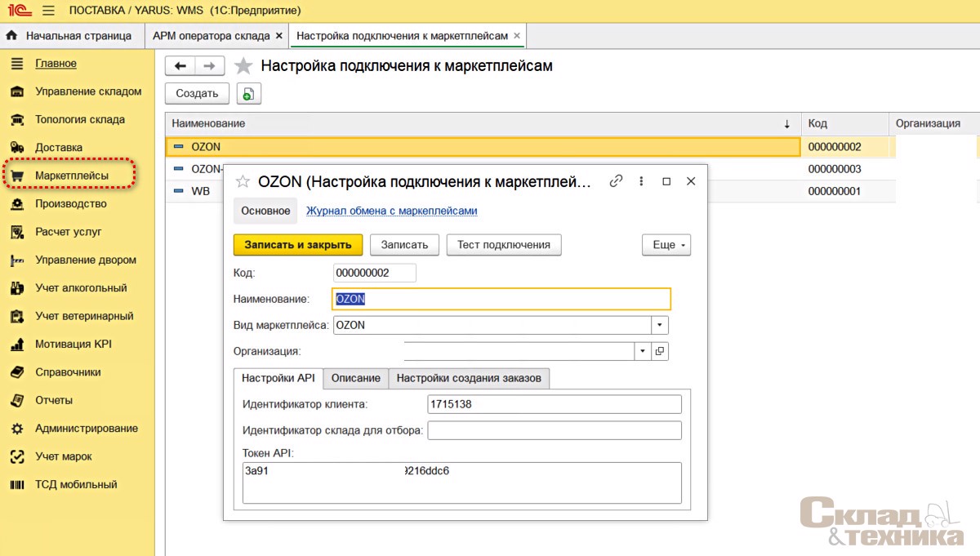Click the Тест подключения button

[x=503, y=245]
